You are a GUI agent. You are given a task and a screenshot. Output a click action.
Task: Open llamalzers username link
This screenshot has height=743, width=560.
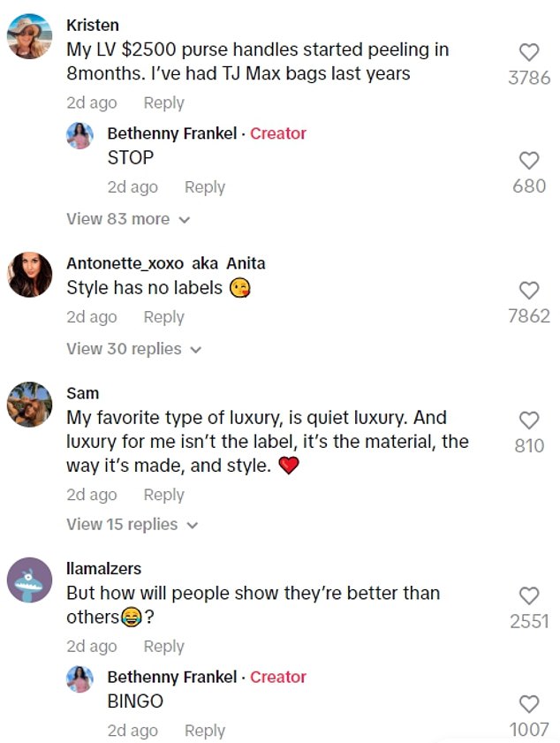pyautogui.click(x=103, y=568)
